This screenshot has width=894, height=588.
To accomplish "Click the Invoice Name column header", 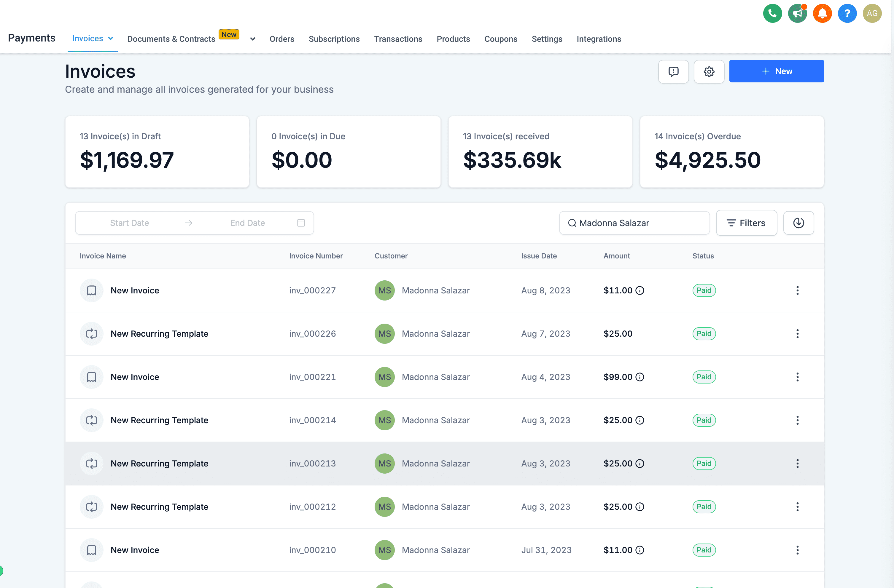I will pos(103,256).
